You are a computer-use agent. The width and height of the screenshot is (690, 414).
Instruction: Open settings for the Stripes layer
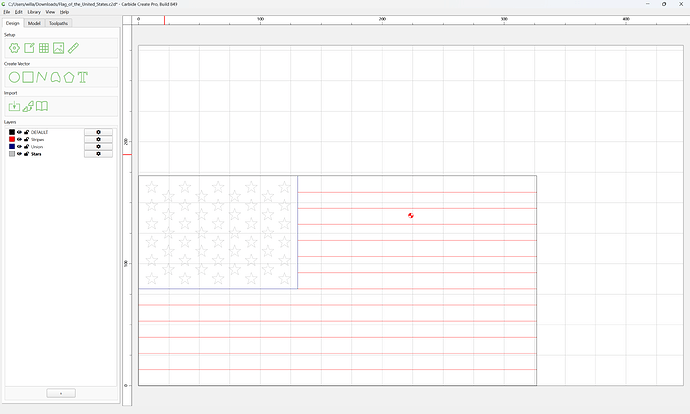(98, 139)
